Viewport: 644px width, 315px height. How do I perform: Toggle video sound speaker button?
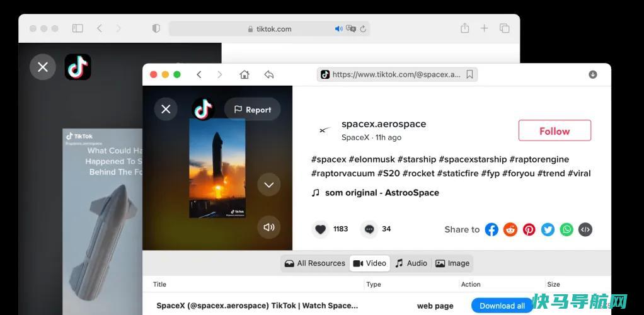[x=269, y=227]
